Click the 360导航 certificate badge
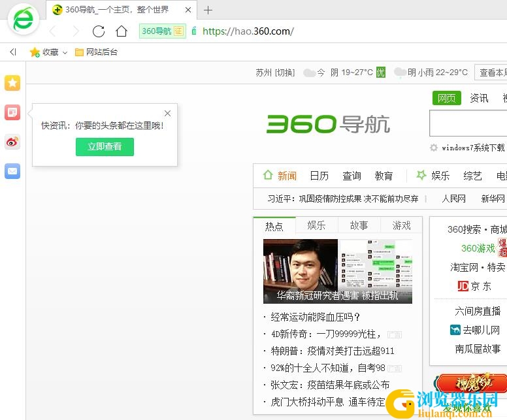 [162, 31]
